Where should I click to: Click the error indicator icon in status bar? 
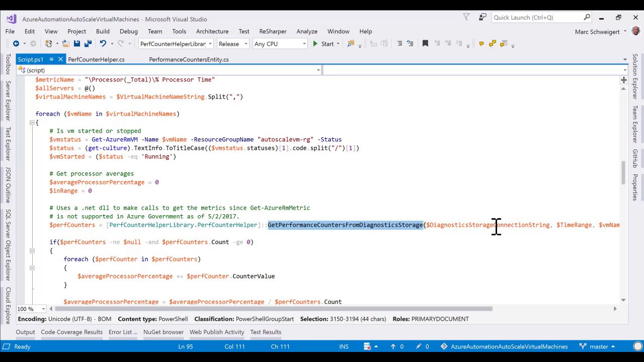pyautogui.click(x=368, y=346)
